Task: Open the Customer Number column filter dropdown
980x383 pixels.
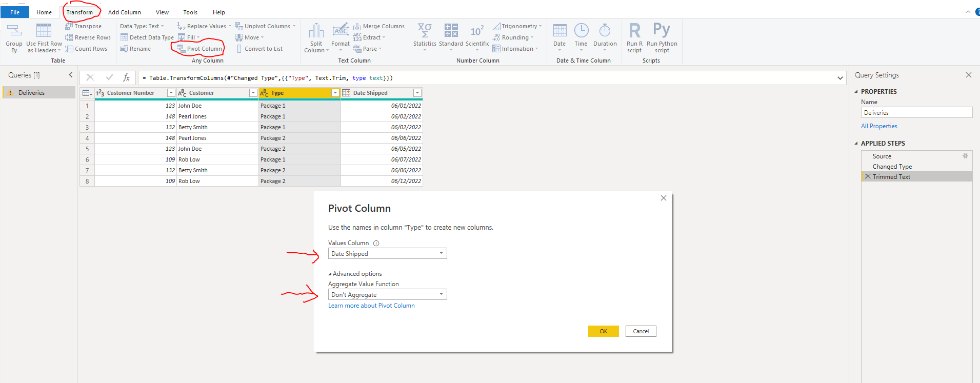Action: pyautogui.click(x=171, y=93)
